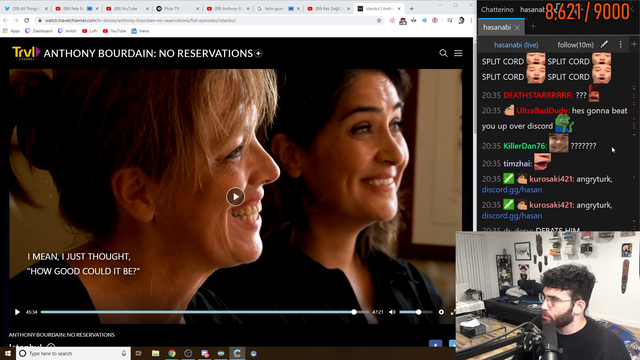Image resolution: width=640 pixels, height=360 pixels.
Task: Click the username DEATHSTARRRRRR in chat
Action: click(538, 95)
